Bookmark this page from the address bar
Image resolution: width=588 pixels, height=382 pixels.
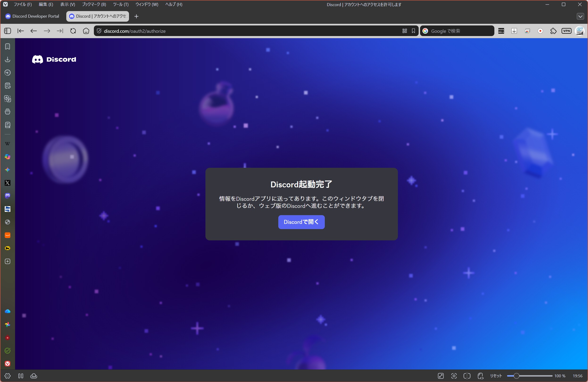413,31
